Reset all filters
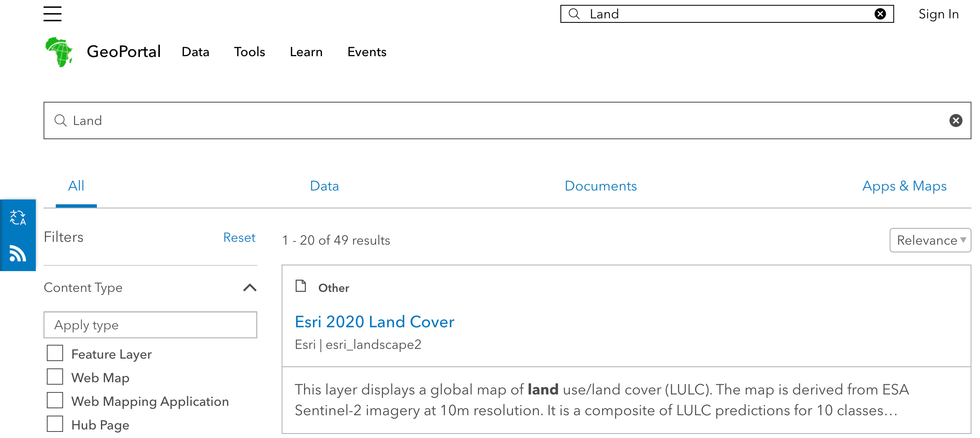 [x=239, y=238]
